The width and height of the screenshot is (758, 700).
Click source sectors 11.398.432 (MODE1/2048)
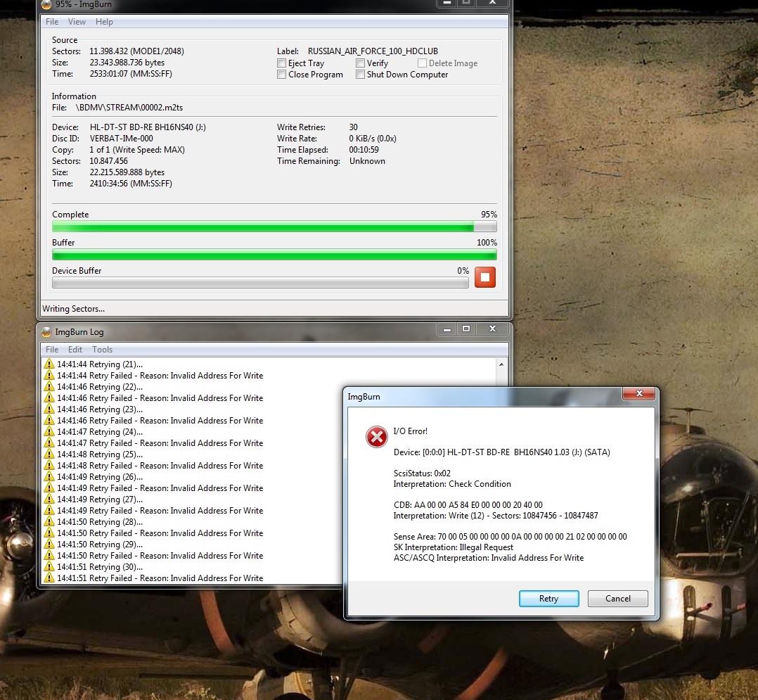137,51
